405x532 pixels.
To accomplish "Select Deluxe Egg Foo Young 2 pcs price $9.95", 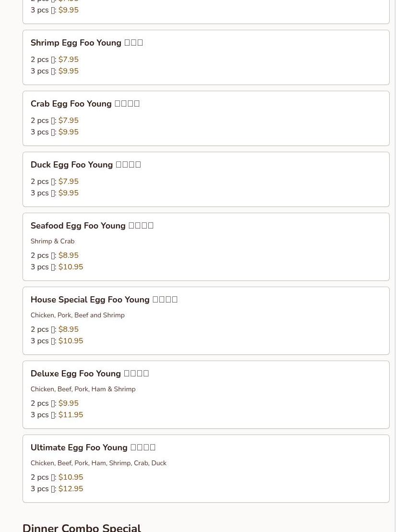I will click(68, 403).
